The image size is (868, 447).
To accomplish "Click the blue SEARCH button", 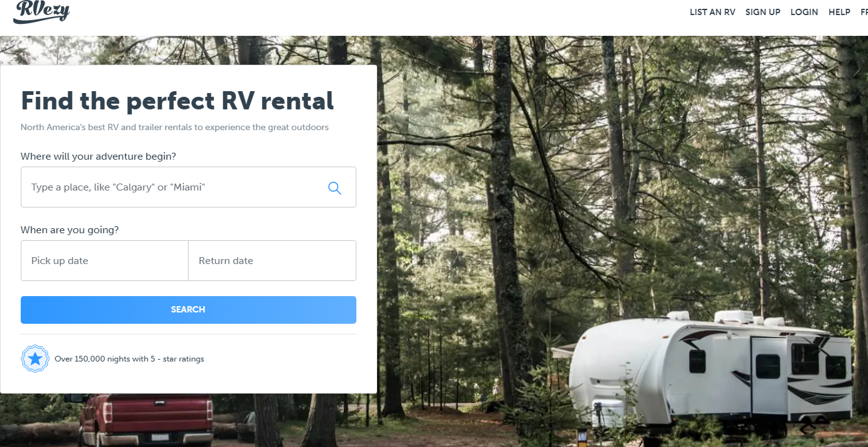I will 189,310.
